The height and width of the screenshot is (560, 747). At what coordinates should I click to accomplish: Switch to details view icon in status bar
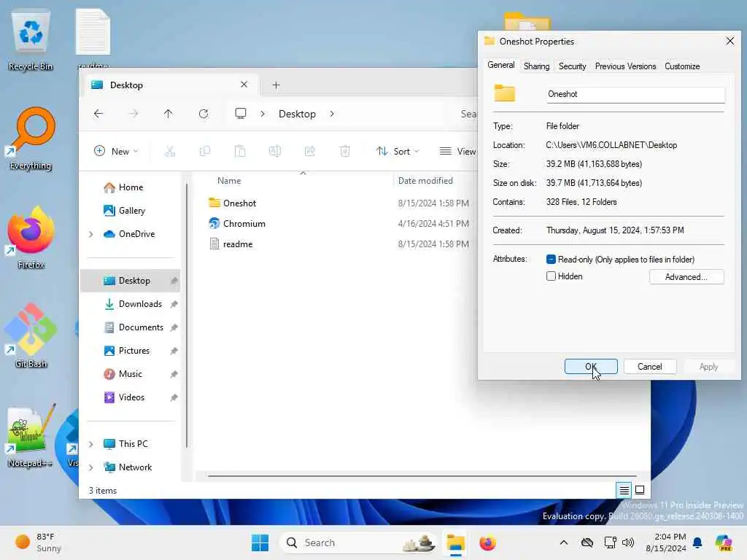coord(624,490)
